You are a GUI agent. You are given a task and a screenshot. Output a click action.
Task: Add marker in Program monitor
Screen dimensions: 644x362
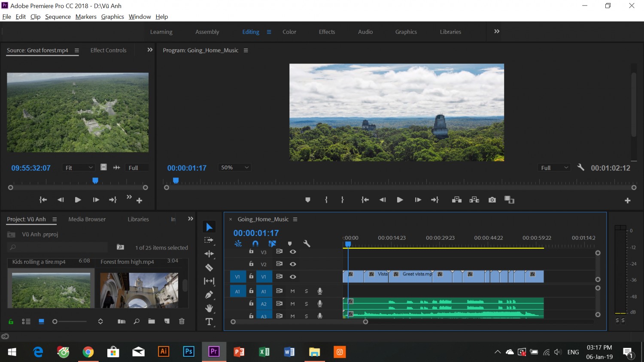(x=308, y=200)
